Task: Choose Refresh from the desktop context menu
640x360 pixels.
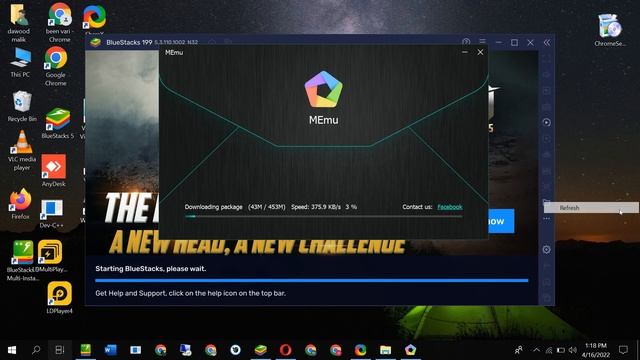Action: 591,208
